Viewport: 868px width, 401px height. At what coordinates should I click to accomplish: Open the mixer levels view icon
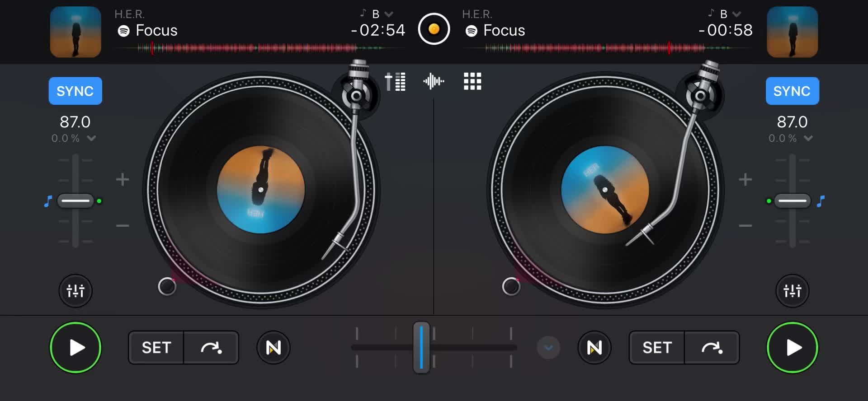395,82
